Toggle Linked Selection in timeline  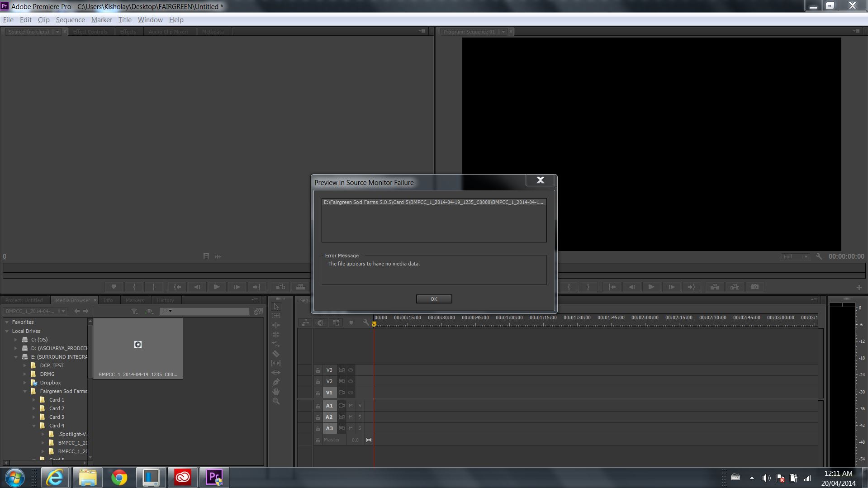[x=336, y=322]
